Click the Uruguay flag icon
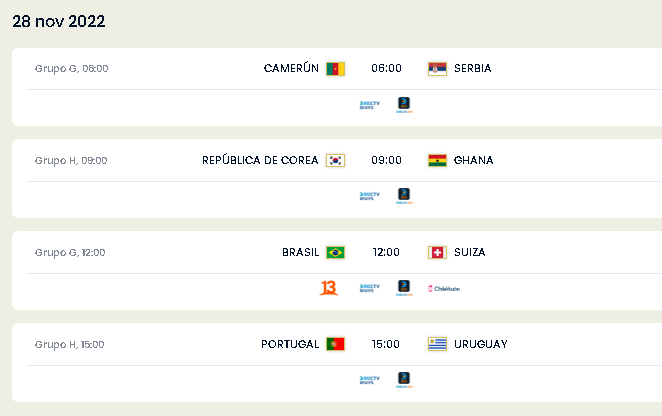The height and width of the screenshot is (416, 662). pos(437,344)
